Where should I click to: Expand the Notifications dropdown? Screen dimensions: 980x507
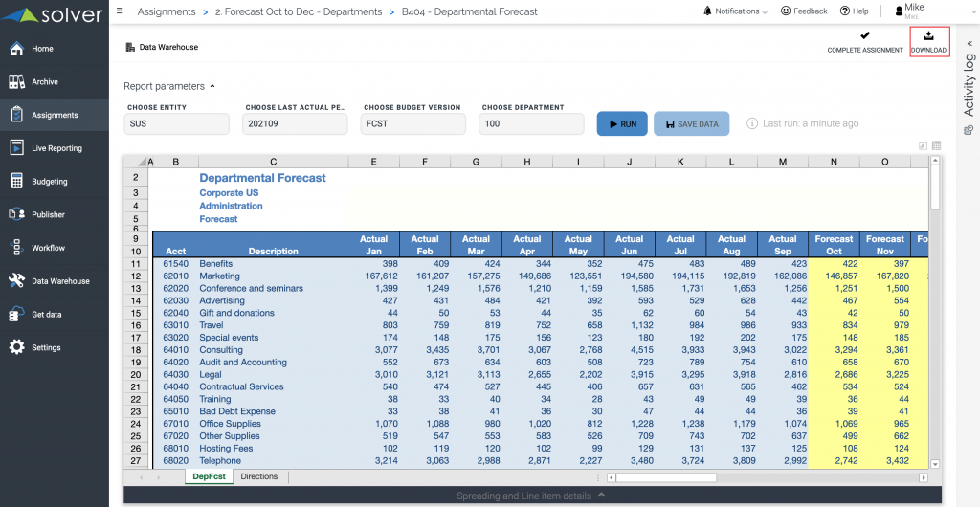pyautogui.click(x=735, y=11)
